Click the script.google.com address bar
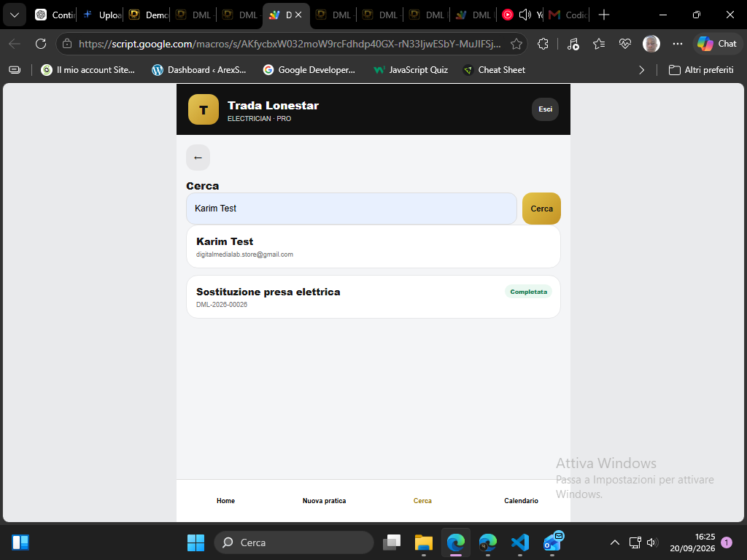Screen dimensions: 747x560 click(x=290, y=44)
